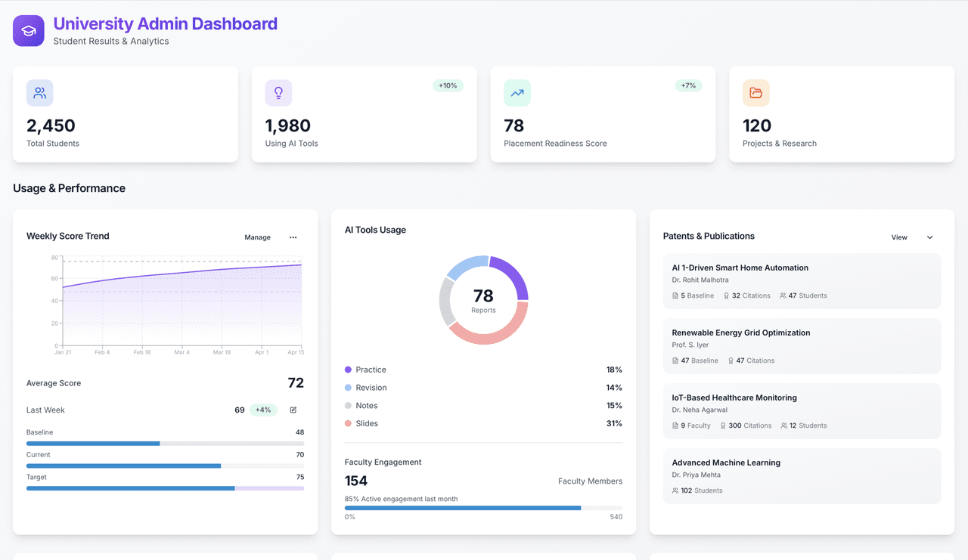This screenshot has height=560, width=968.
Task: Toggle the Practice legend item
Action: [x=365, y=370]
